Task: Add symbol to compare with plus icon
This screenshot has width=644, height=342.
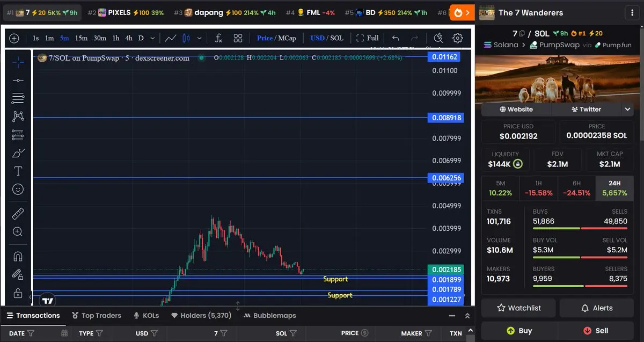Action: coord(14,38)
